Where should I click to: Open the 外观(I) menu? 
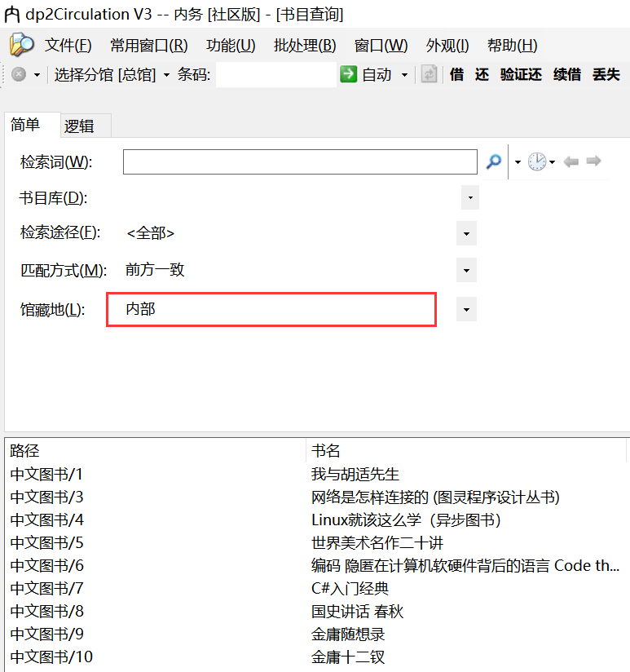tap(447, 45)
